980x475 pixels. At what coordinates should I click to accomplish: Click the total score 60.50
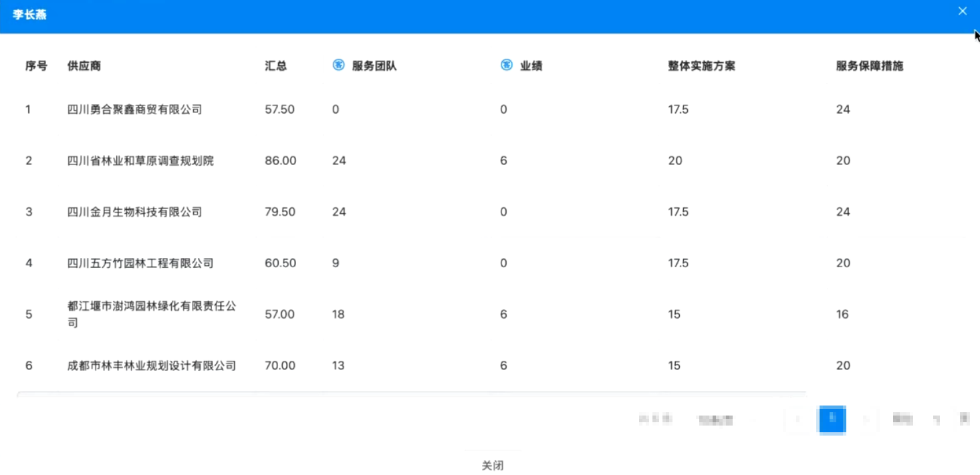[x=281, y=263]
